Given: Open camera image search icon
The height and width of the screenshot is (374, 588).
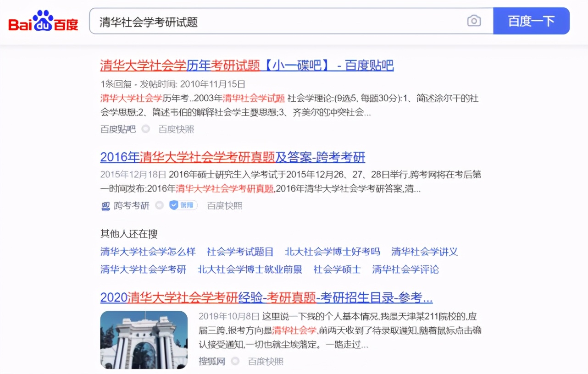Looking at the screenshot, I should 474,21.
